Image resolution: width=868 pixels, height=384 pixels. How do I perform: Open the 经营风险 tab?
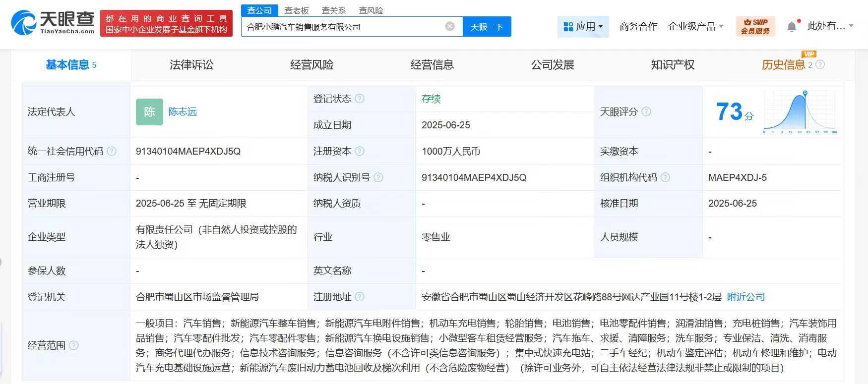312,65
